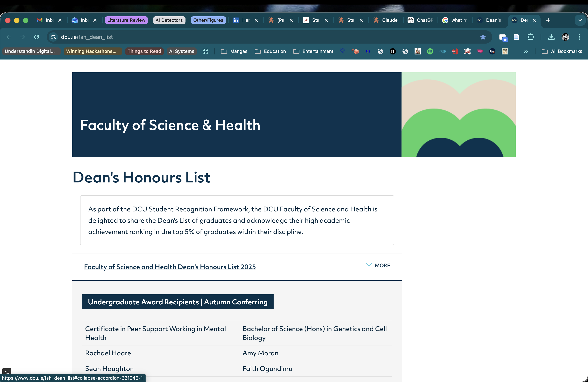The width and height of the screenshot is (588, 382).
Task: Open the tab search dropdown arrow
Action: (x=580, y=20)
